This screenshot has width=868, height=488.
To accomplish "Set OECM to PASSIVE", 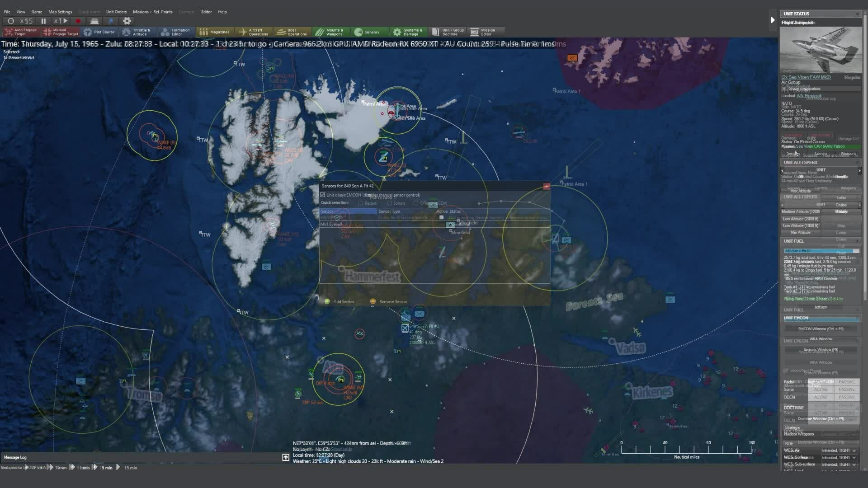I will tap(846, 397).
